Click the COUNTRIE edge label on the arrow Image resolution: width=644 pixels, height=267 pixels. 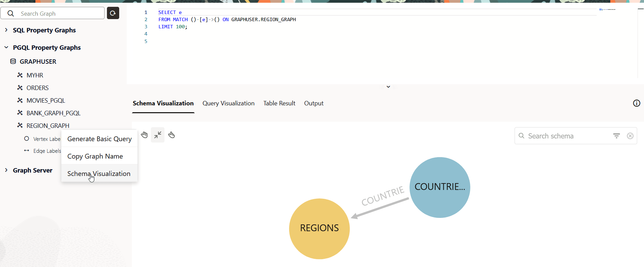click(383, 196)
